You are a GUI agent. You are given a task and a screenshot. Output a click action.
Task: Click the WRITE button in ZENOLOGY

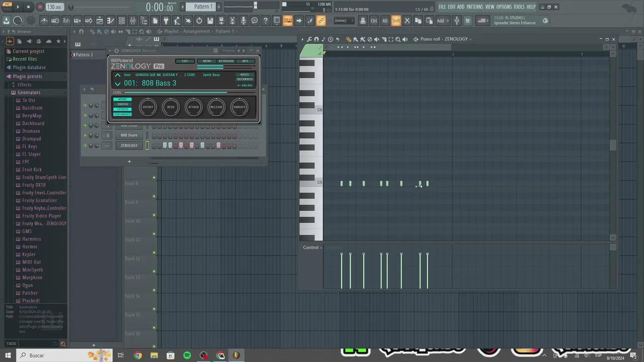(x=245, y=75)
